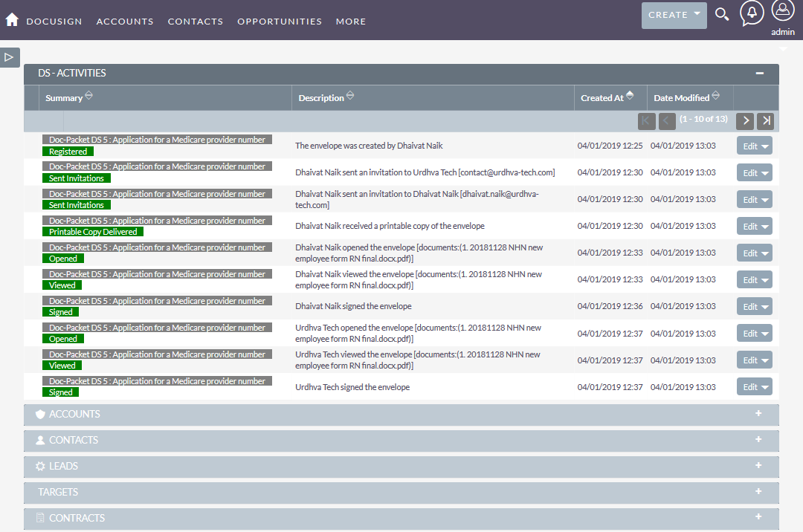The height and width of the screenshot is (532, 803).
Task: Click the pagination count (1 - 10 of 13)
Action: coord(703,119)
